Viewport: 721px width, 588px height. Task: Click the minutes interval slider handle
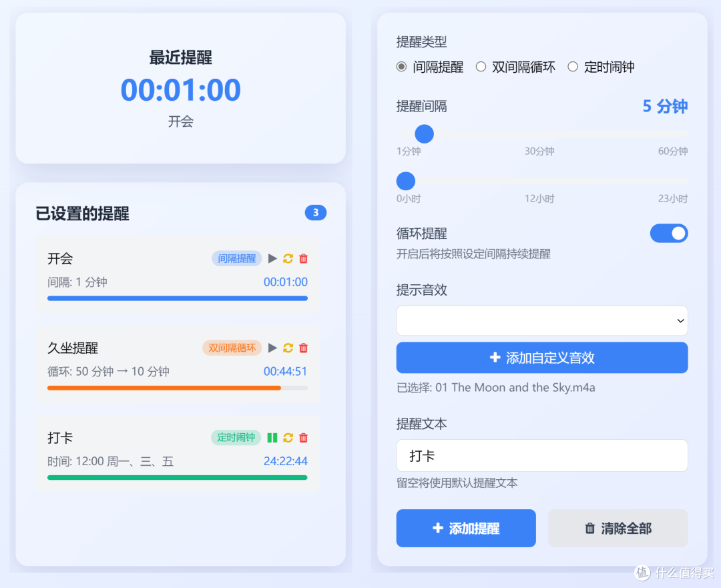[424, 133]
